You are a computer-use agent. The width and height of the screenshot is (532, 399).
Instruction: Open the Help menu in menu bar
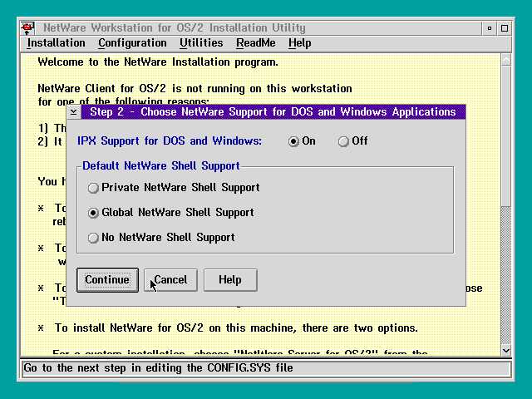(299, 43)
